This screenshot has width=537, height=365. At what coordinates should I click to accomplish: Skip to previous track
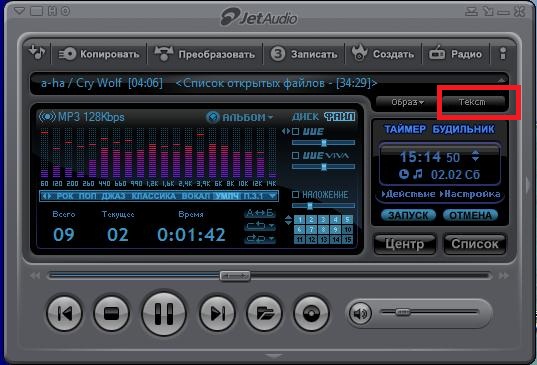click(64, 313)
